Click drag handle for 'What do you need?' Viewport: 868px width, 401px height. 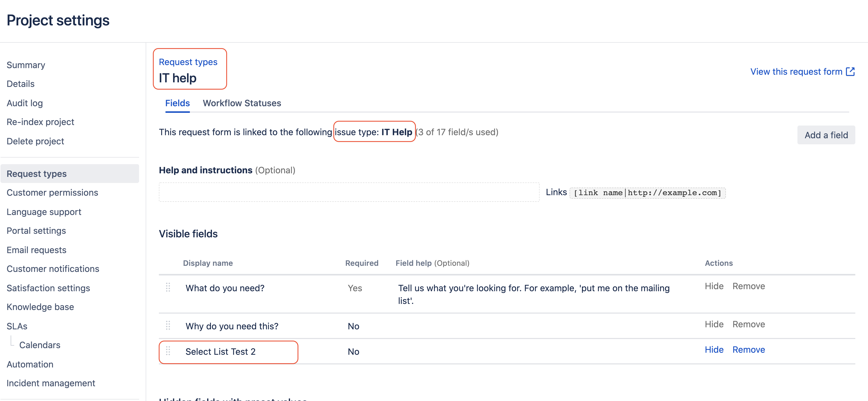(168, 287)
